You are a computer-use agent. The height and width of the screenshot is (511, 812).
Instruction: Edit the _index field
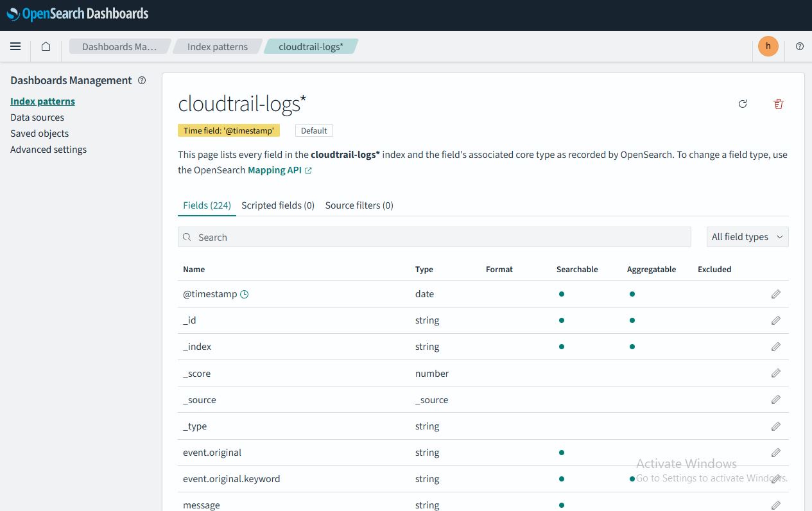click(775, 347)
